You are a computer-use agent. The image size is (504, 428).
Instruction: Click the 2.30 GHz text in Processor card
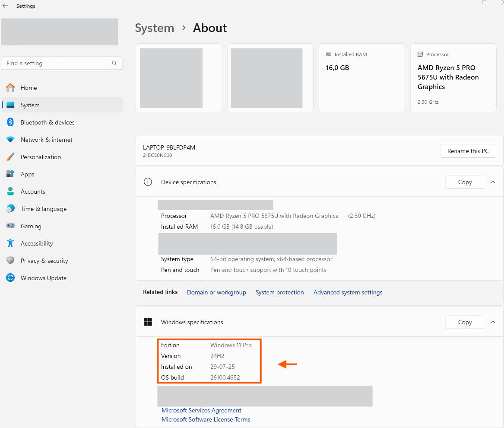[x=428, y=102]
